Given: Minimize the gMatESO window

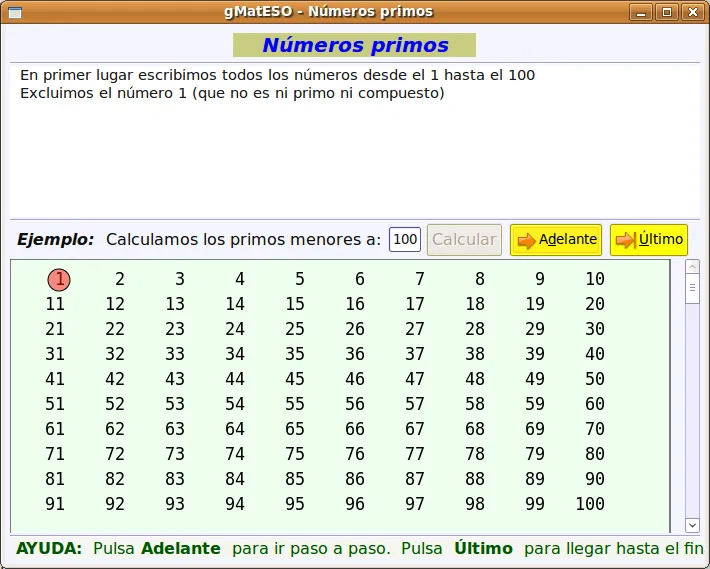Looking at the screenshot, I should (641, 12).
